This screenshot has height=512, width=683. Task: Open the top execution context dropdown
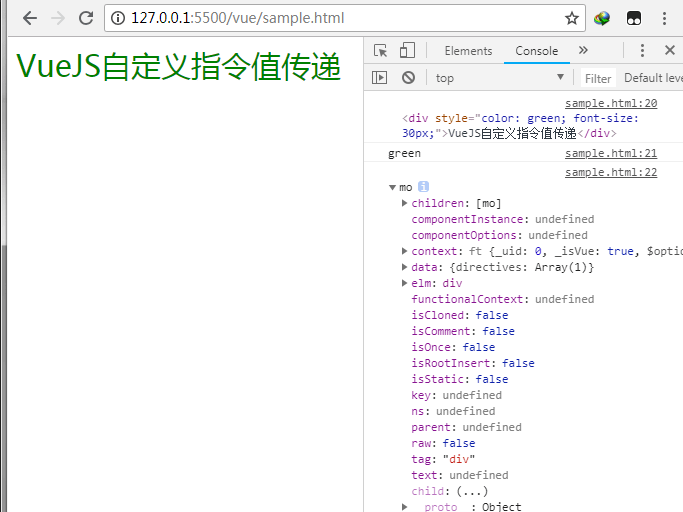(x=500, y=78)
